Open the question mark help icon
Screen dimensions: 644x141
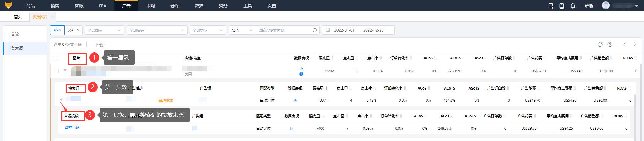coord(610,44)
